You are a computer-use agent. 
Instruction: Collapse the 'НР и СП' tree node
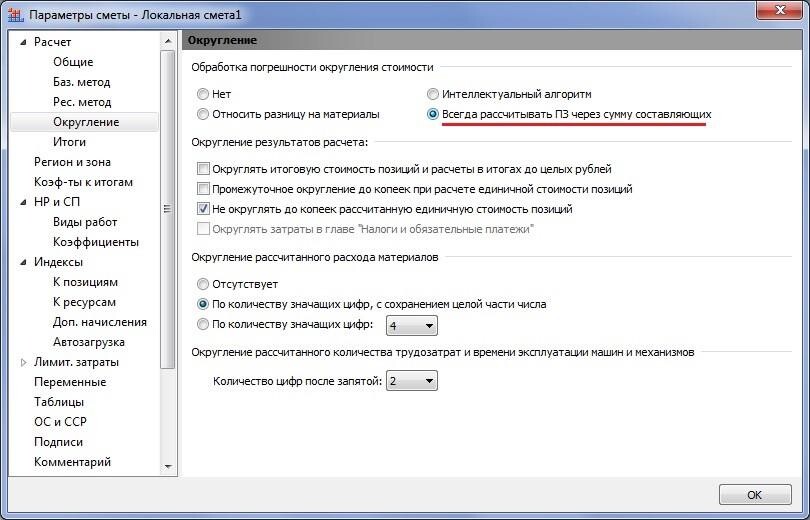pyautogui.click(x=23, y=202)
